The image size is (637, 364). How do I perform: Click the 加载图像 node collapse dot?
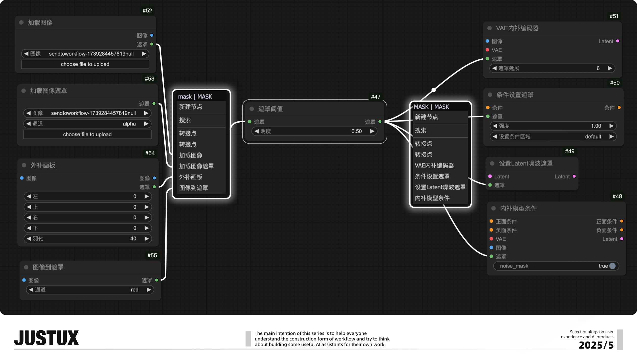[x=21, y=22]
